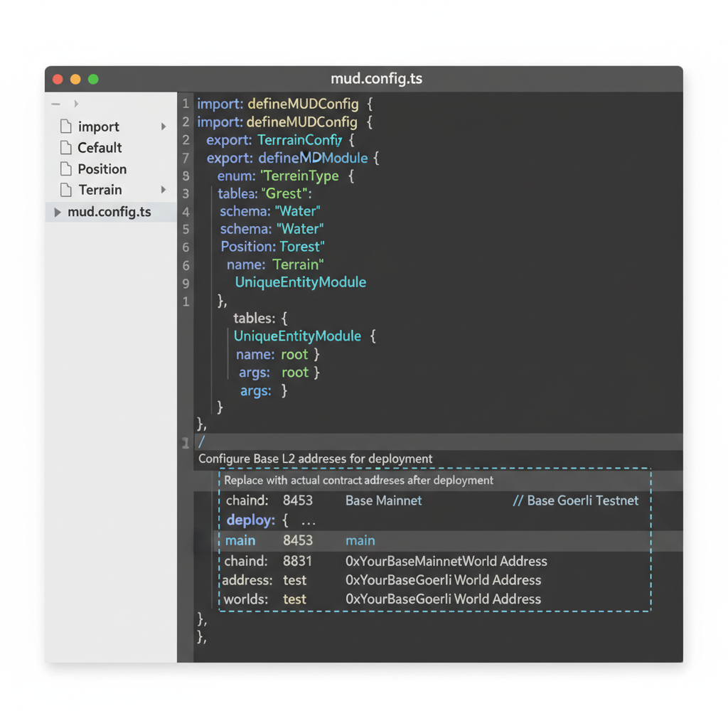Select the import file in sidebar
Viewport: 728px width, 728px height.
tap(98, 127)
